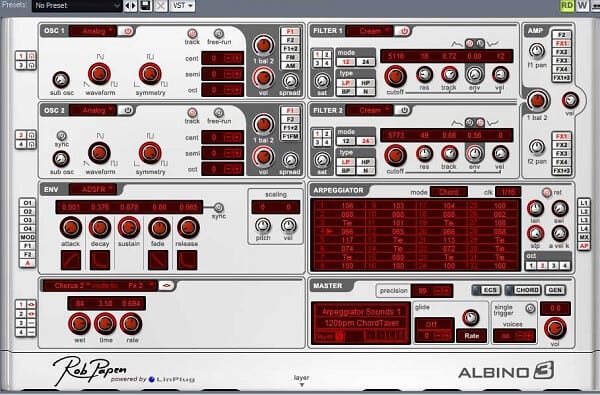Toggle OSC 2 power button
Image resolution: width=600 pixels, height=395 pixels.
(x=127, y=111)
